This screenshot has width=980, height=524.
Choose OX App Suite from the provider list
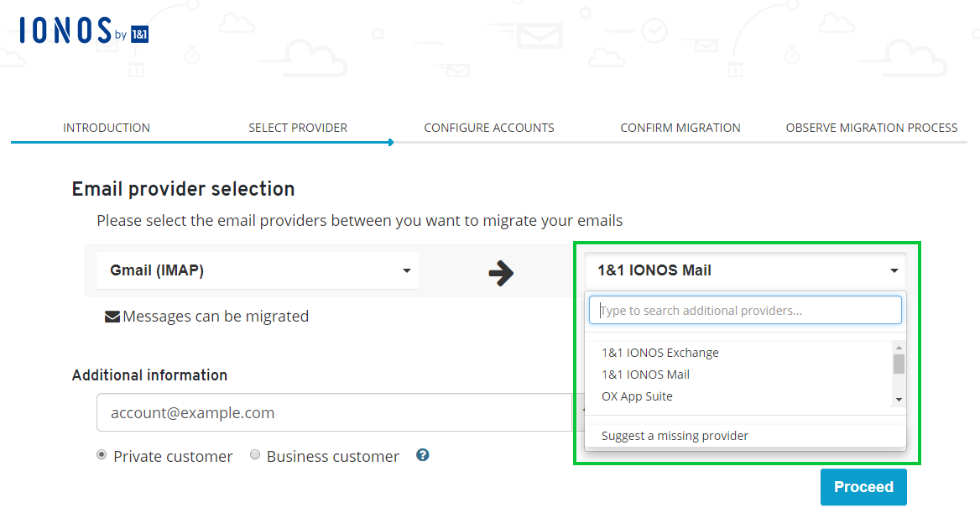tap(637, 396)
